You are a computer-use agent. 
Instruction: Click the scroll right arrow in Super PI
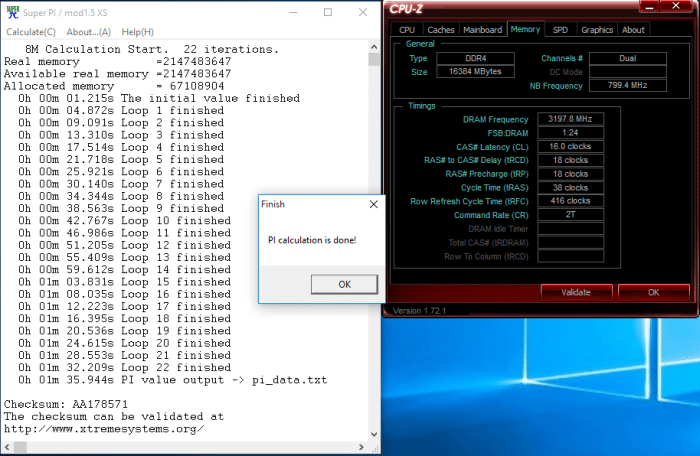point(361,447)
